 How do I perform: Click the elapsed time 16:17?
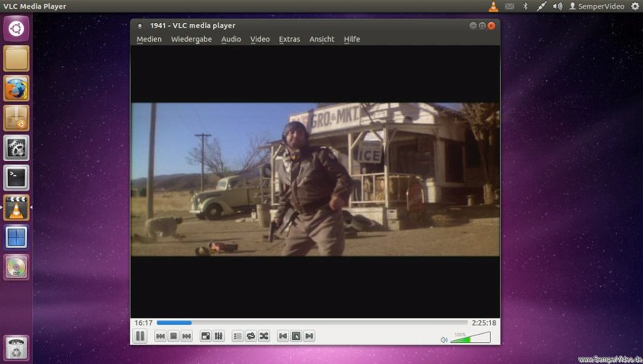(143, 323)
